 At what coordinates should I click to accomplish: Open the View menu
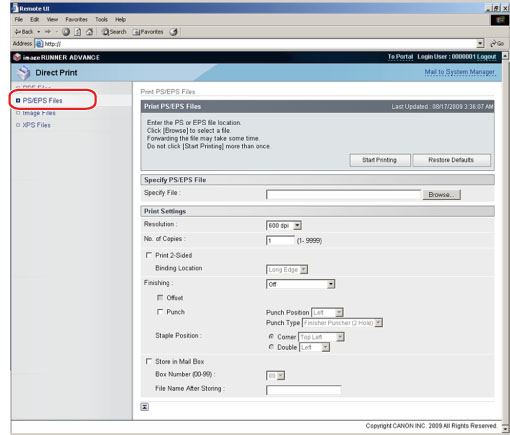click(x=52, y=19)
